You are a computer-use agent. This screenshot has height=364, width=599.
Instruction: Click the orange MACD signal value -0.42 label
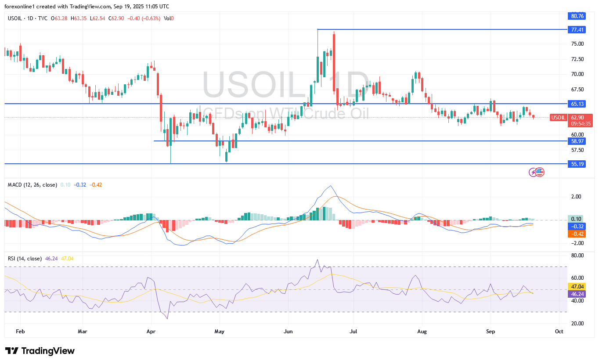pos(577,234)
